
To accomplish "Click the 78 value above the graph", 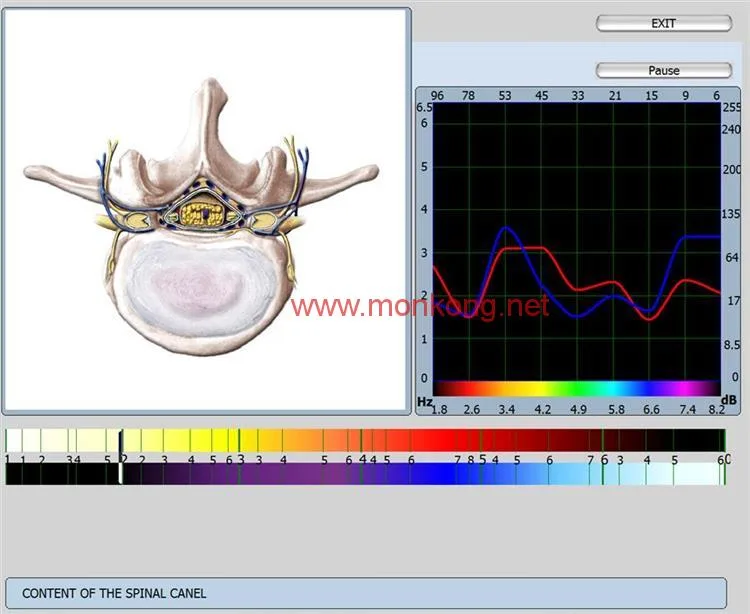I will pos(468,96).
